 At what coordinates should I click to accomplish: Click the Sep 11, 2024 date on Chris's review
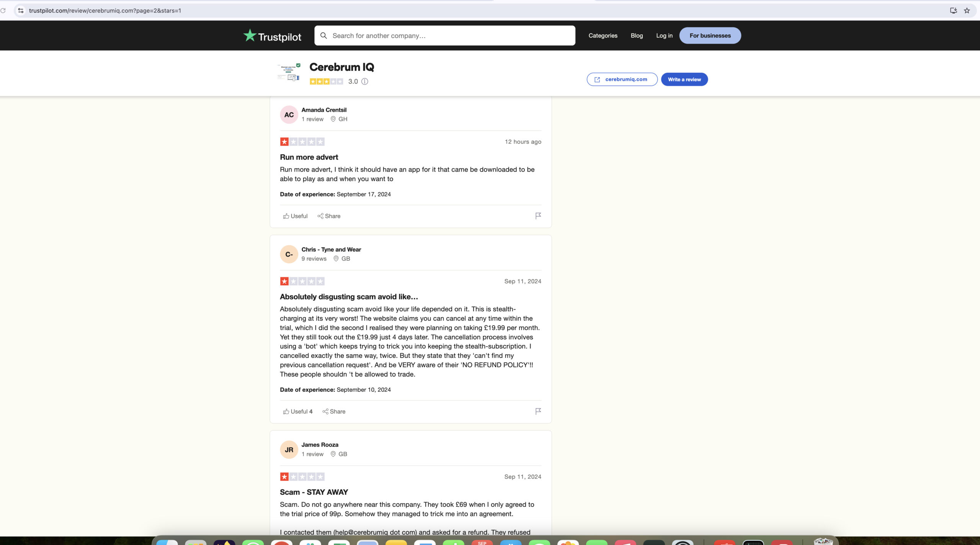523,281
